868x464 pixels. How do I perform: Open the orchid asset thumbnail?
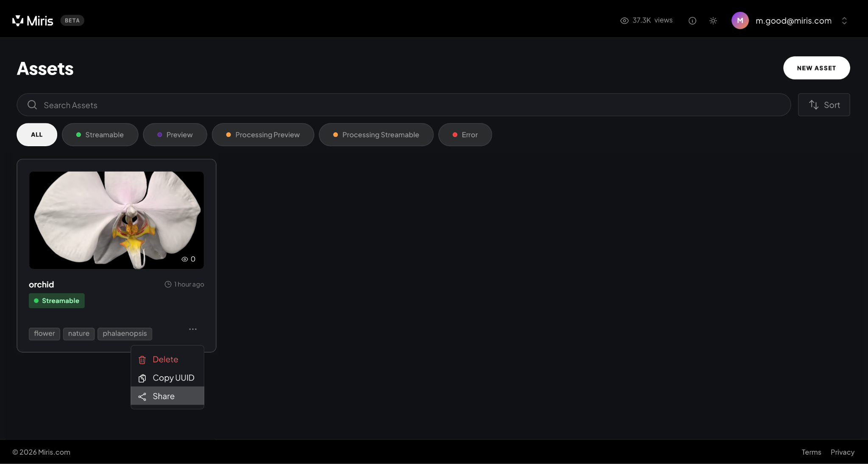point(116,220)
